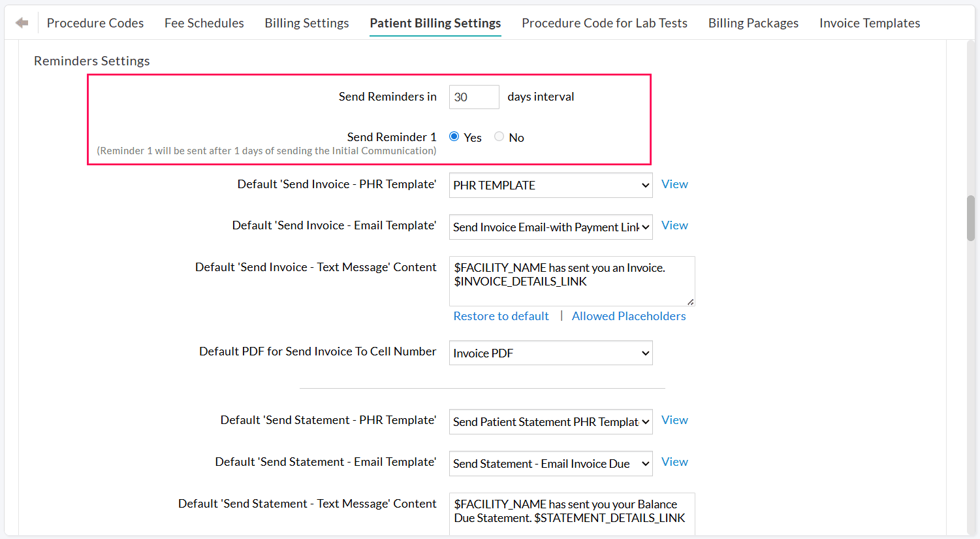
Task: Switch to the Fee Schedules tab
Action: (204, 22)
